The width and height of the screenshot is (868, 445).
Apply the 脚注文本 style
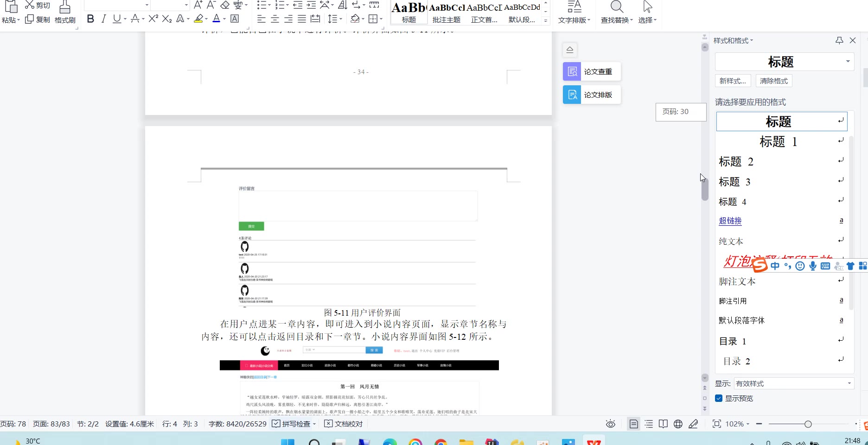coord(782,281)
